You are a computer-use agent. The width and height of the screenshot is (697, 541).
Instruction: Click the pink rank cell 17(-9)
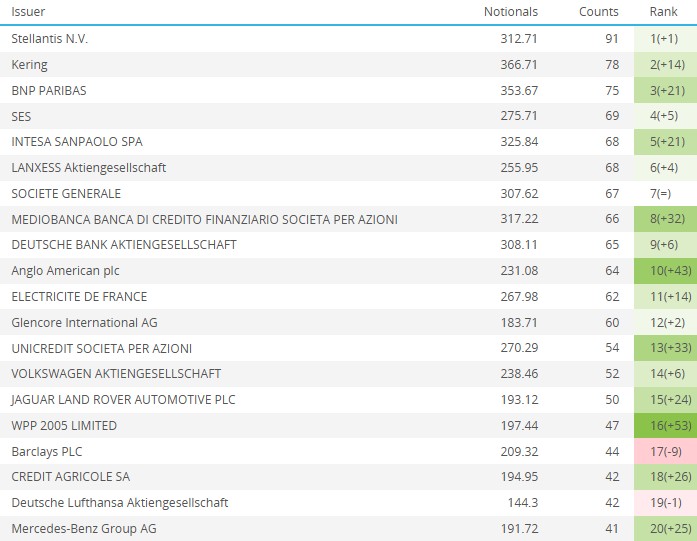(x=664, y=452)
